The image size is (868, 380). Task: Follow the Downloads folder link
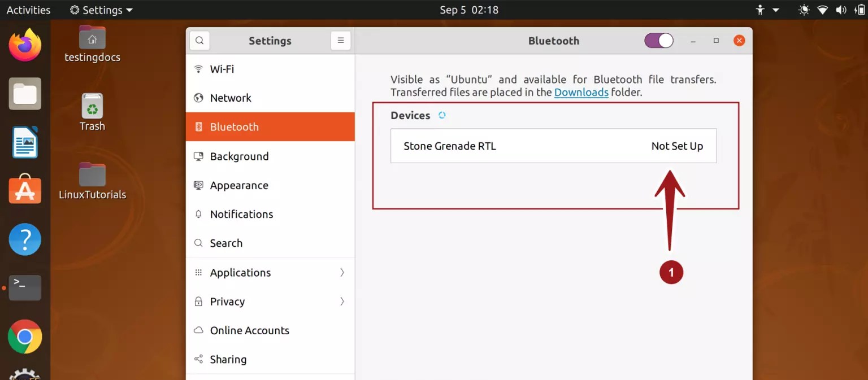click(581, 92)
